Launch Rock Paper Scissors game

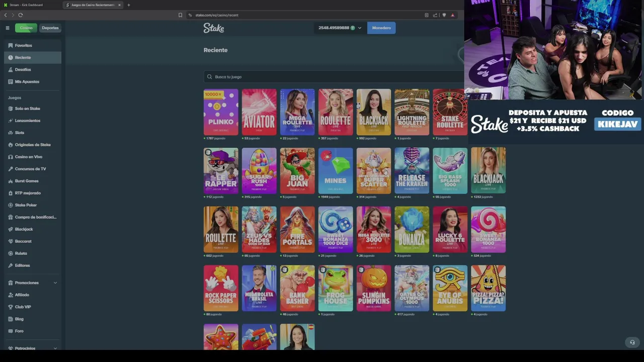pos(221,289)
